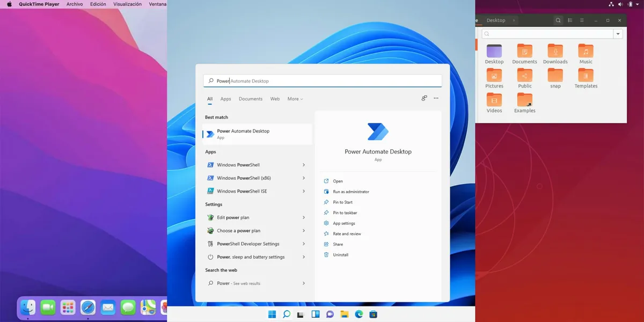The height and width of the screenshot is (322, 644).
Task: Click the Windows PowerShell app icon
Action: click(x=210, y=165)
